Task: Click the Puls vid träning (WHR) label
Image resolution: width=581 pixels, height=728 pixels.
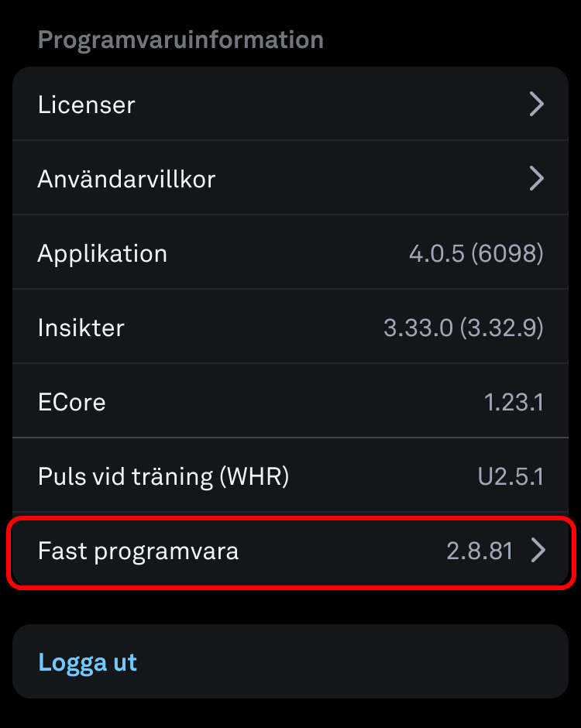Action: point(163,476)
